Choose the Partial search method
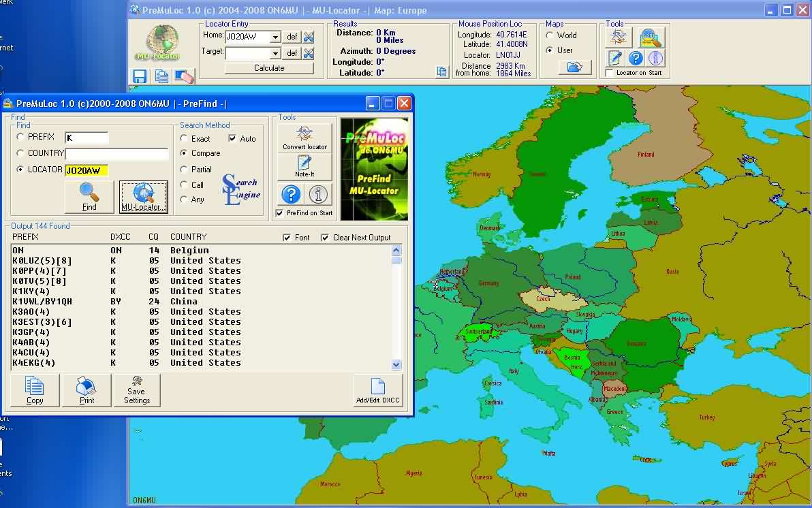 tap(184, 170)
